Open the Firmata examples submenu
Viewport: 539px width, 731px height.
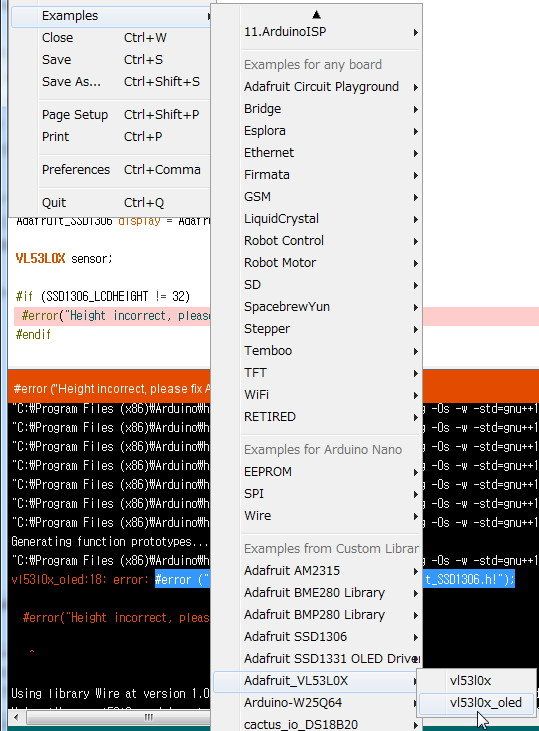click(318, 175)
